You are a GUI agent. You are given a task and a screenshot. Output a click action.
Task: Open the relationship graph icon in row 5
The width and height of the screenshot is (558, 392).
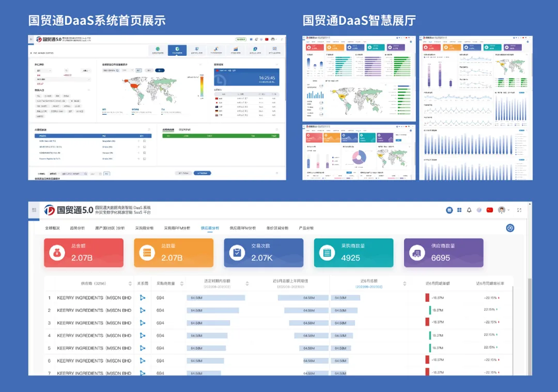coord(143,348)
